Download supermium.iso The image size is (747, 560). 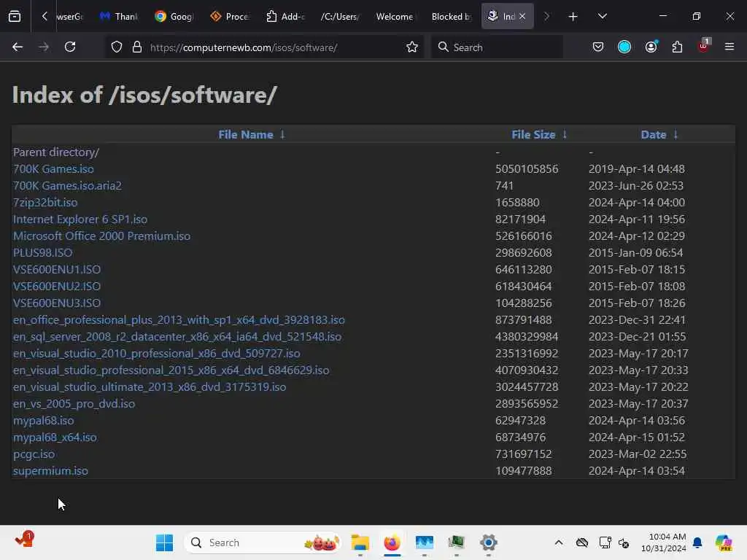point(50,470)
